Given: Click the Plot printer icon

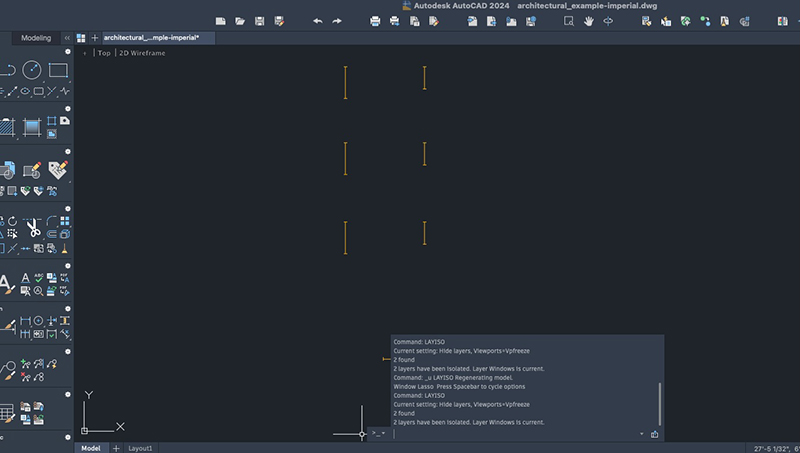Looking at the screenshot, I should click(376, 21).
